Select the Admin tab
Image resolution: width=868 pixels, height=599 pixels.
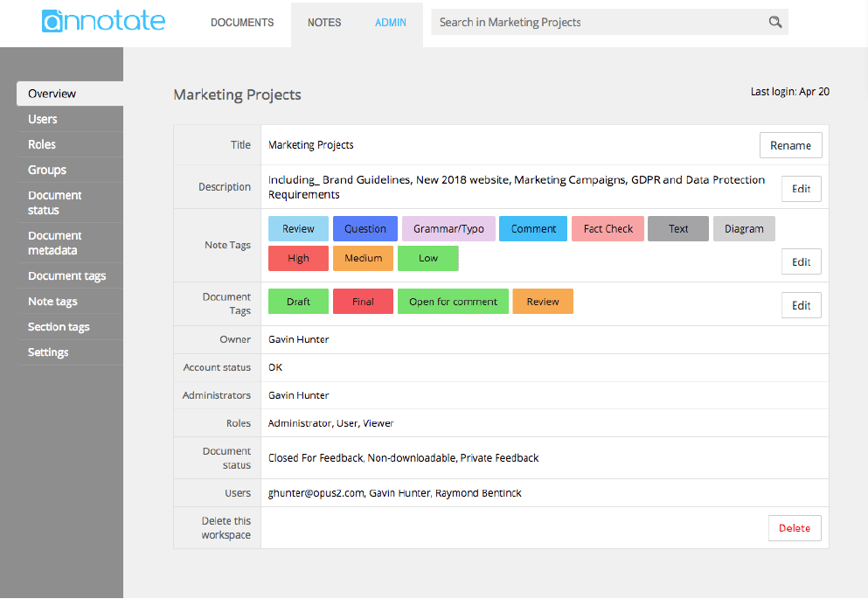(390, 23)
